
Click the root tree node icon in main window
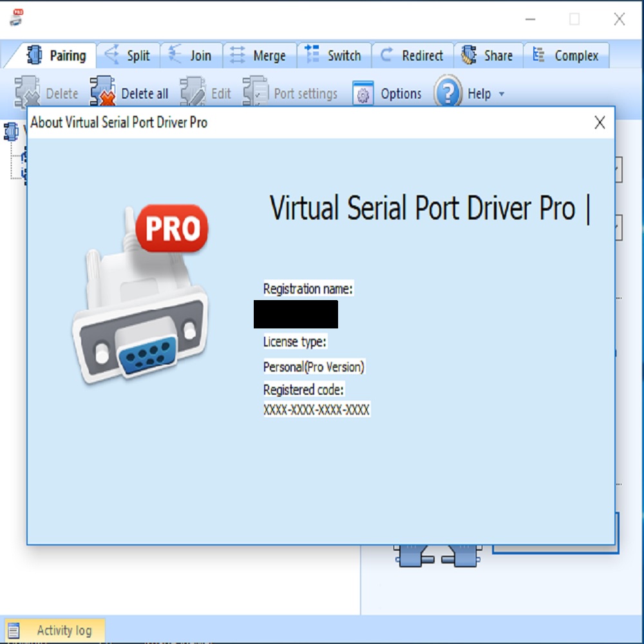11,131
